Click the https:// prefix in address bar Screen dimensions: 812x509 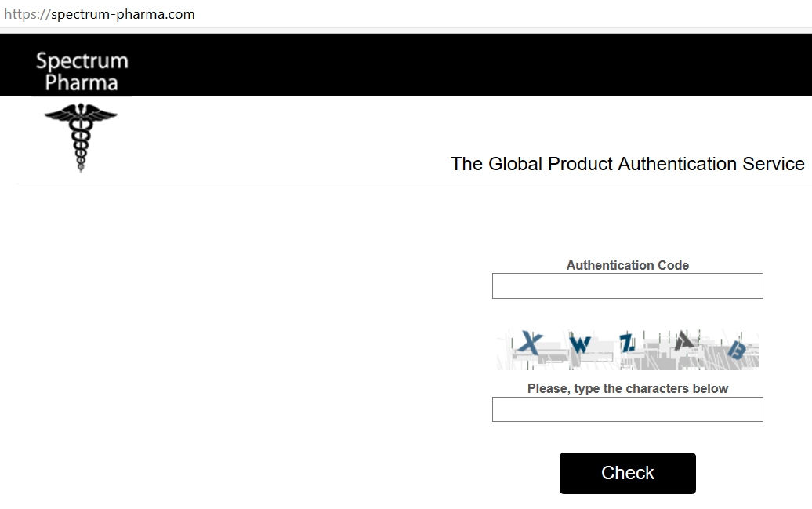27,14
